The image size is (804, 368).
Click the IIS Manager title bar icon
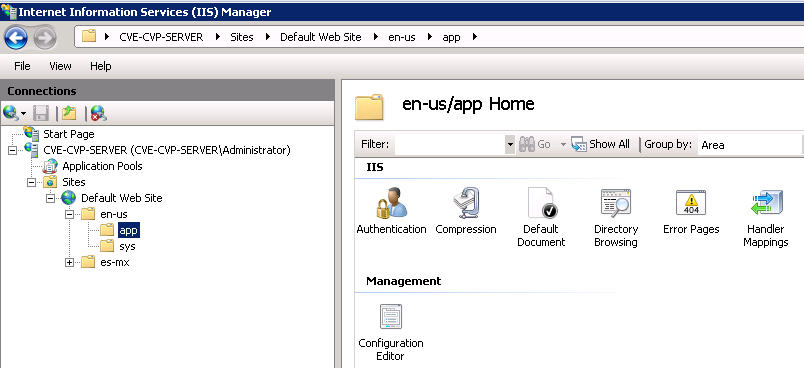[9, 11]
